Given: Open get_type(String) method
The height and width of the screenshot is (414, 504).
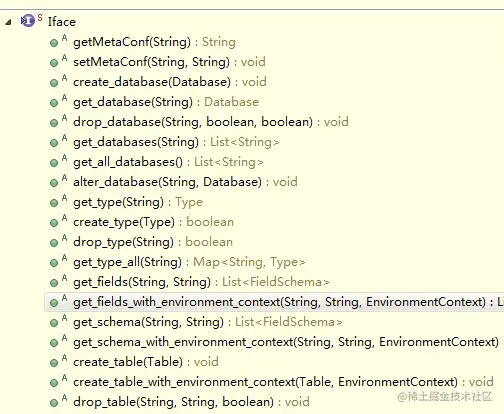Looking at the screenshot, I should pyautogui.click(x=138, y=202).
